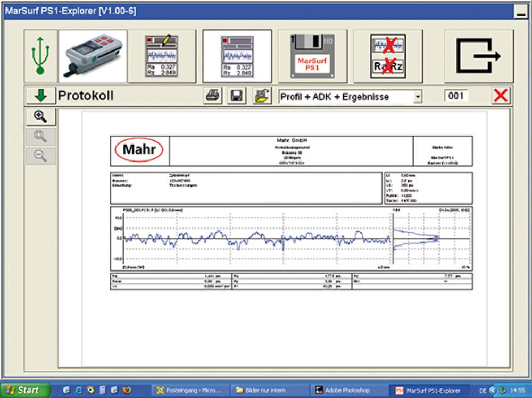Open the Windows Start menu
Screen dimensions: 532x398
pos(23,390)
